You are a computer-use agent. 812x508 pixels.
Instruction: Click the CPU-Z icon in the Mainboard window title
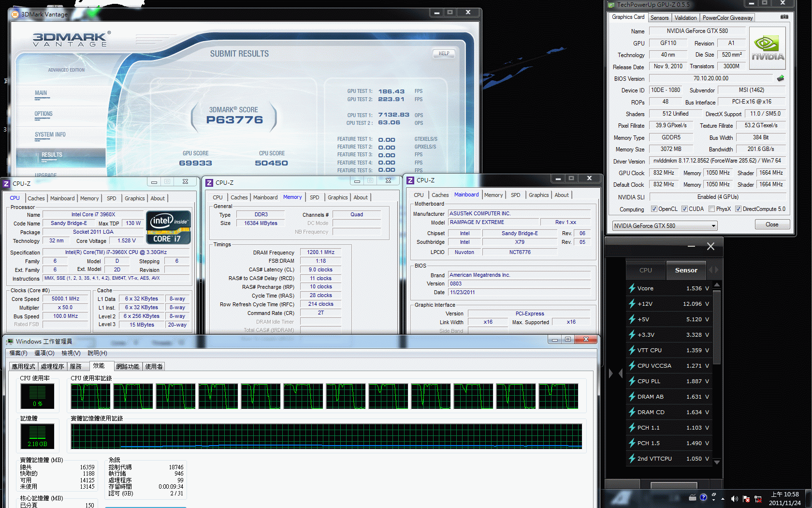(x=410, y=180)
